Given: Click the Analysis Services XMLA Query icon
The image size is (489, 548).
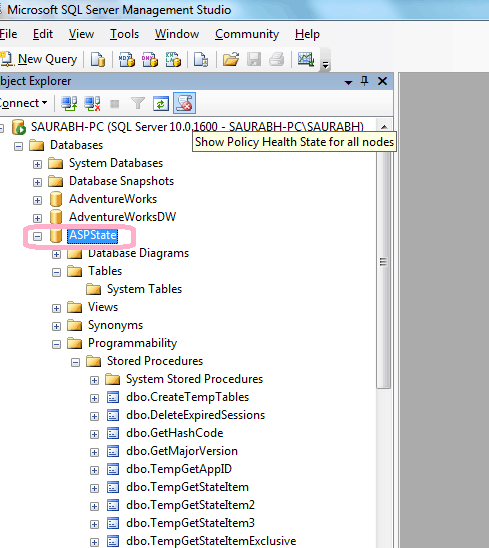Looking at the screenshot, I should coord(173,59).
